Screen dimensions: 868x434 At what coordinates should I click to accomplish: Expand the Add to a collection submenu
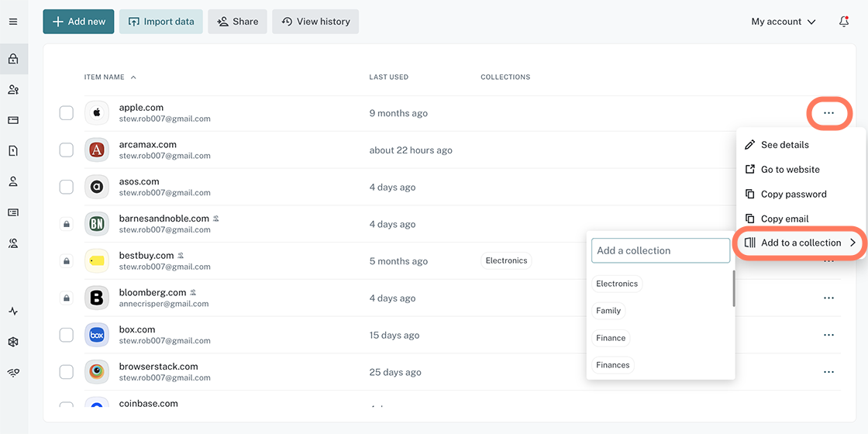tap(801, 243)
